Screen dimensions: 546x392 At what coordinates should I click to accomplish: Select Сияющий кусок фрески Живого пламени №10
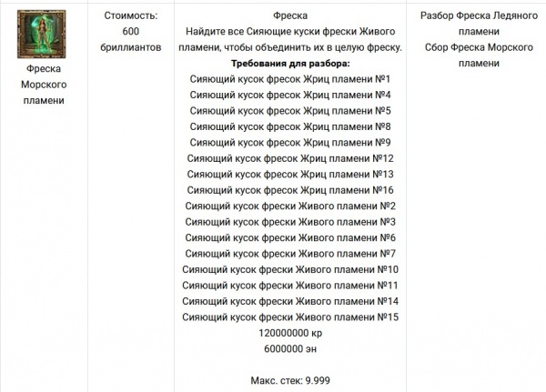290,269
